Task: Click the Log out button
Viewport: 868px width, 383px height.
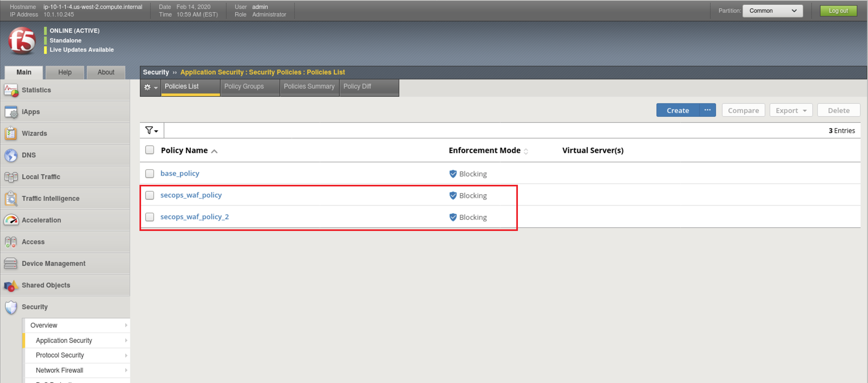Action: [x=838, y=11]
